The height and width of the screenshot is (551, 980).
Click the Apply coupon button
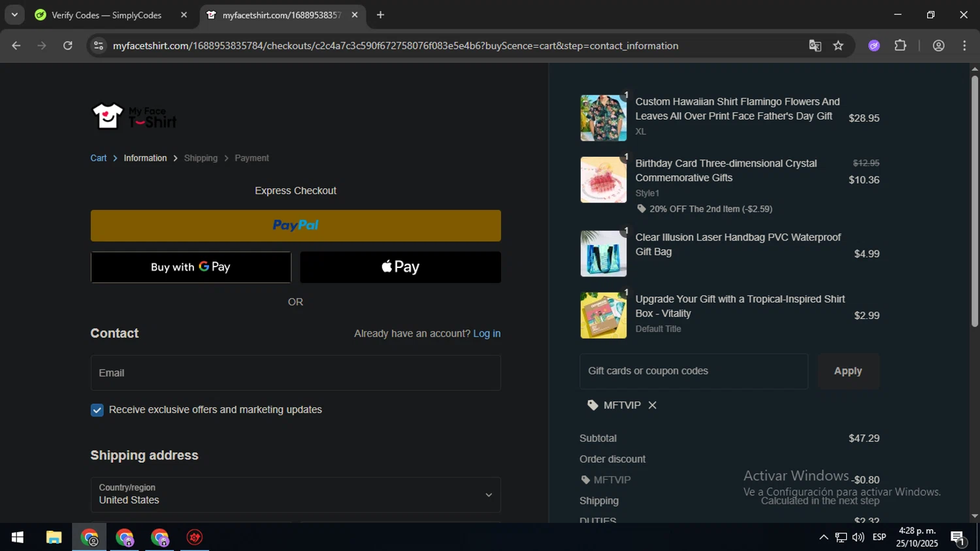coord(848,371)
